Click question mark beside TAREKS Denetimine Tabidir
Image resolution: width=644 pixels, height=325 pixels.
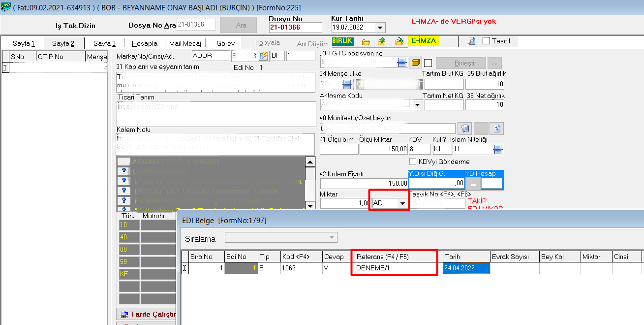(x=124, y=191)
